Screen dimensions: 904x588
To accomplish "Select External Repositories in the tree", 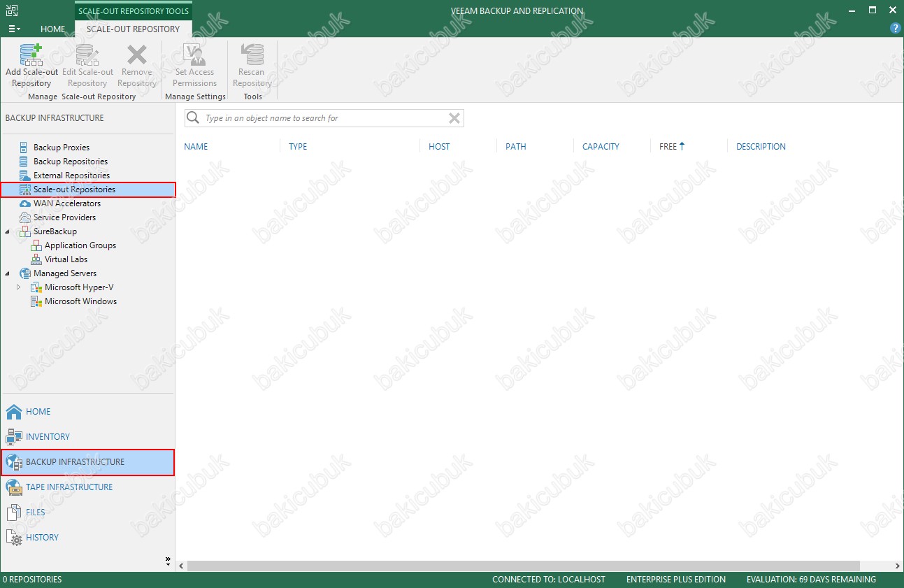I will click(71, 175).
